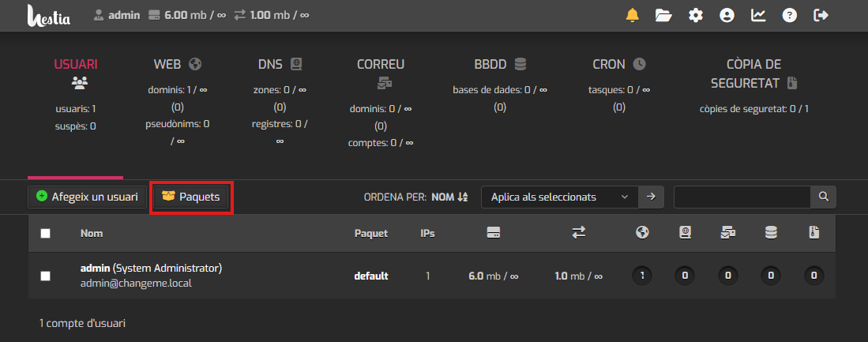Open the file manager folder icon
Screen dimensions: 868x342
click(x=663, y=15)
